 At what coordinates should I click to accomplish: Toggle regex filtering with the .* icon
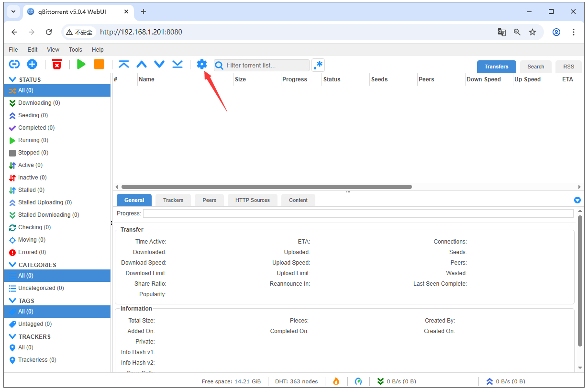(318, 65)
